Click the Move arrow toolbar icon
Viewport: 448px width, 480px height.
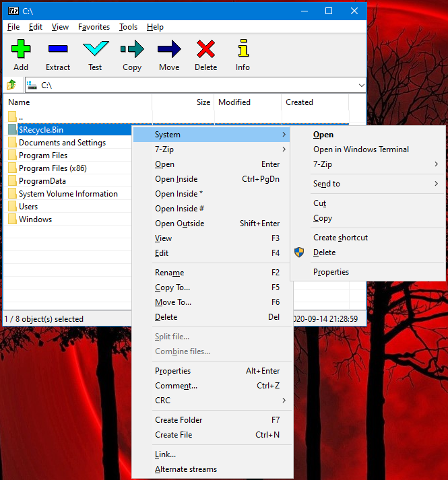coord(169,48)
